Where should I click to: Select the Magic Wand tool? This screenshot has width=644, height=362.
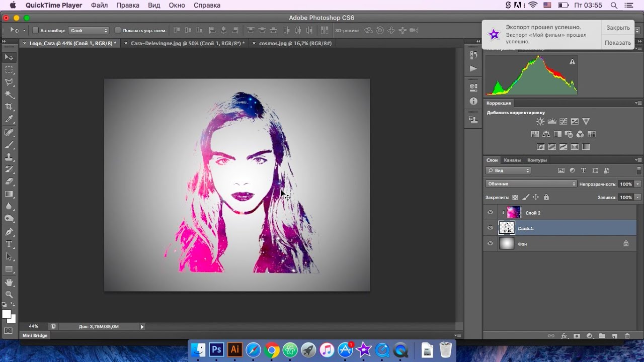9,95
